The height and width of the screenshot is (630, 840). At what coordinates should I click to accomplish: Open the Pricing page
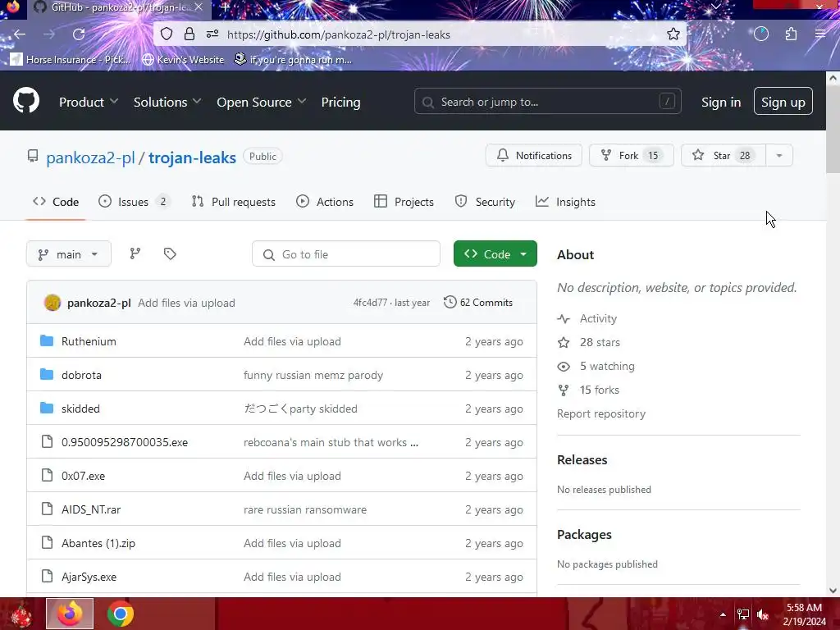(x=340, y=102)
